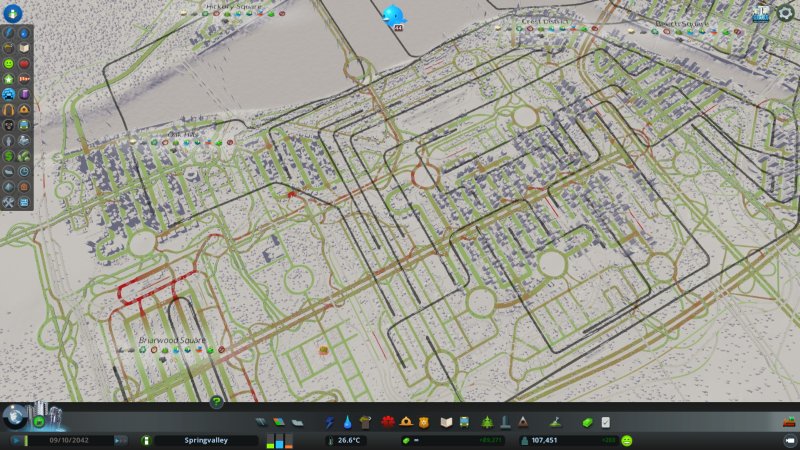The height and width of the screenshot is (450, 800).
Task: Activate the Bulldozer tool
Action: 789,422
